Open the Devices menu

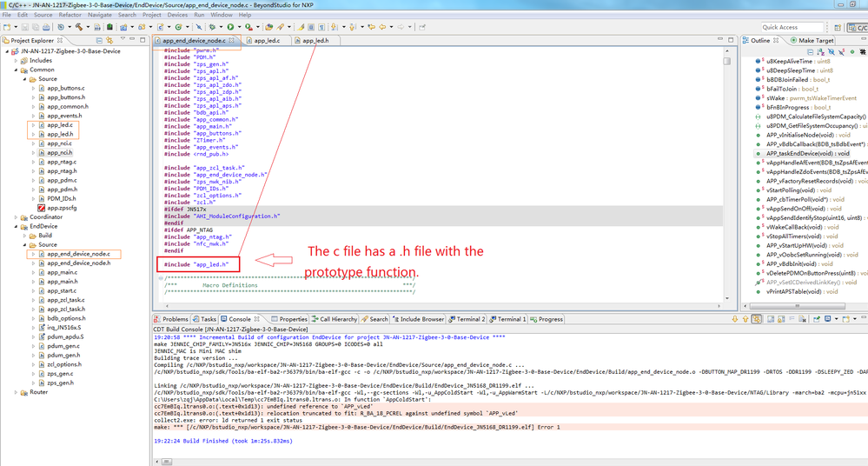point(177,15)
